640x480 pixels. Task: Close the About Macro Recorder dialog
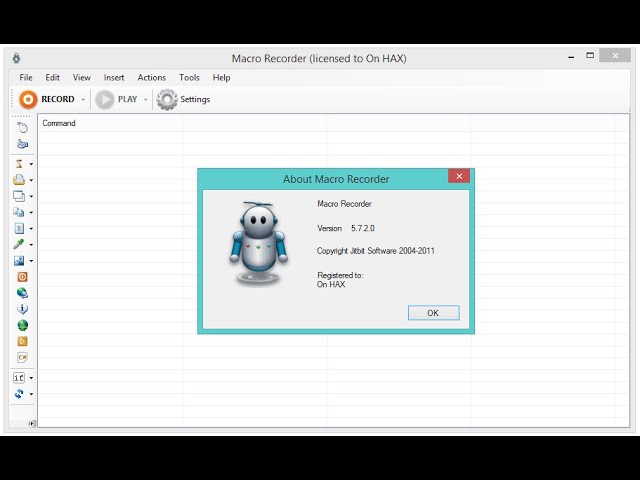click(x=459, y=176)
